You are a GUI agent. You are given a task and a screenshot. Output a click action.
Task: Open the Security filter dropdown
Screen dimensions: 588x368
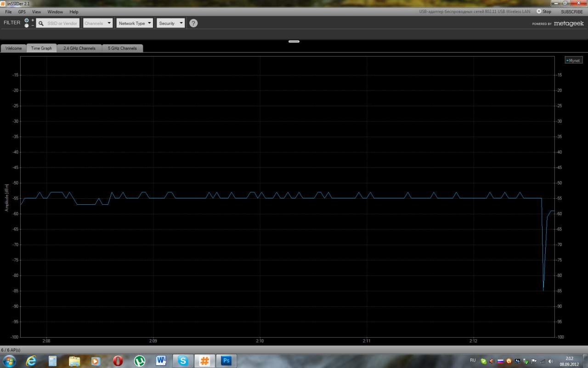170,23
